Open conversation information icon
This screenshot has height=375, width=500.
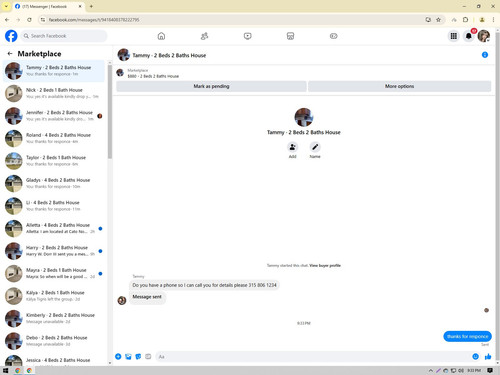[485, 55]
